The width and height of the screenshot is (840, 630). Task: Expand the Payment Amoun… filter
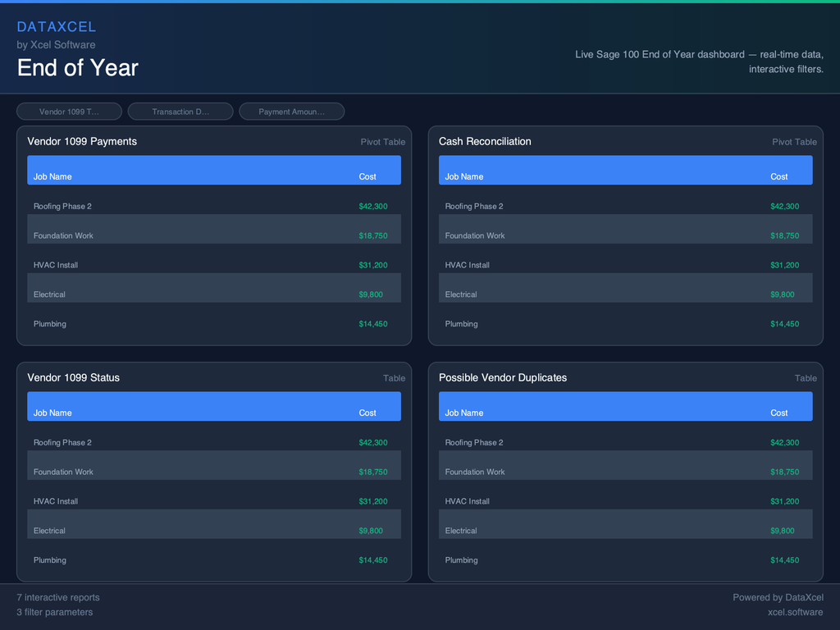click(291, 112)
